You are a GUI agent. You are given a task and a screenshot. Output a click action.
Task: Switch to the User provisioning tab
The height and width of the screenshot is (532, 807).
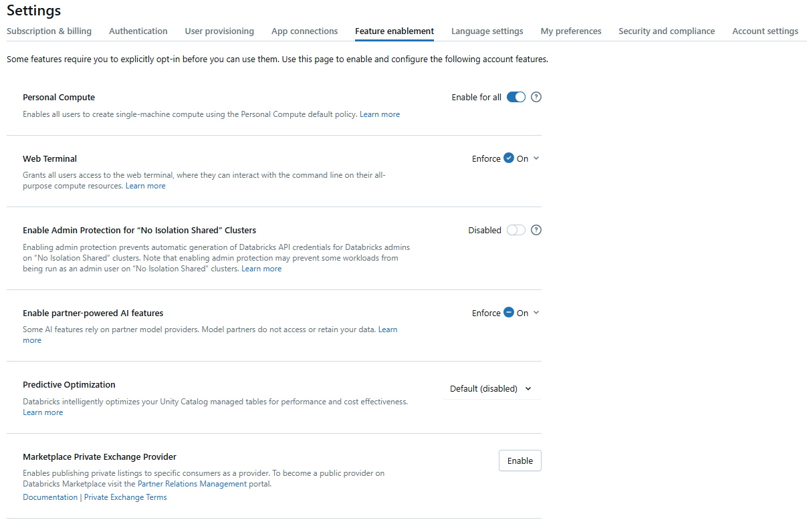point(219,31)
